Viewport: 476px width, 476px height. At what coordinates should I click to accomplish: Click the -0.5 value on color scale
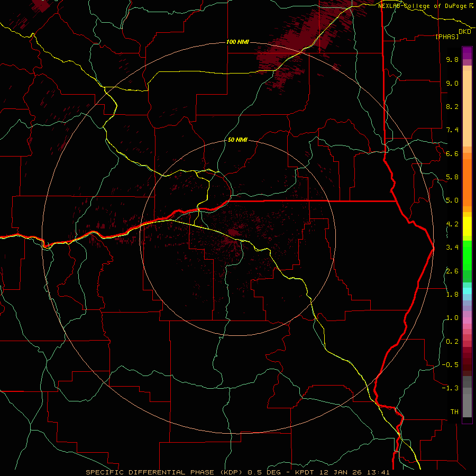pos(450,365)
